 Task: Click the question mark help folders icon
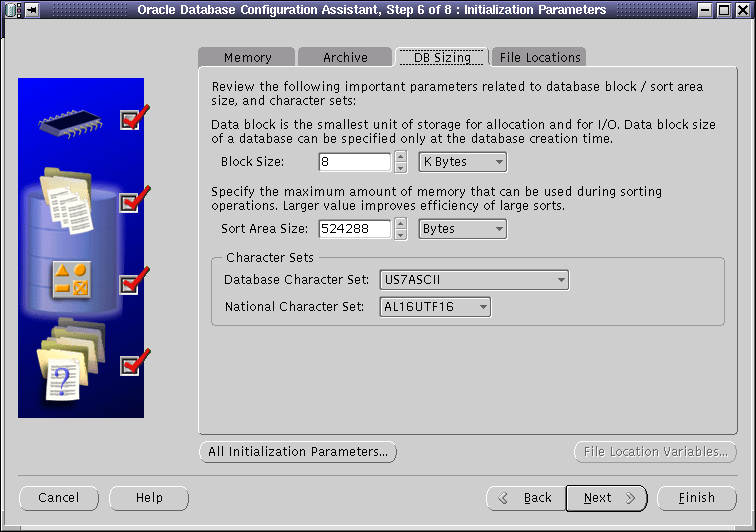point(70,359)
